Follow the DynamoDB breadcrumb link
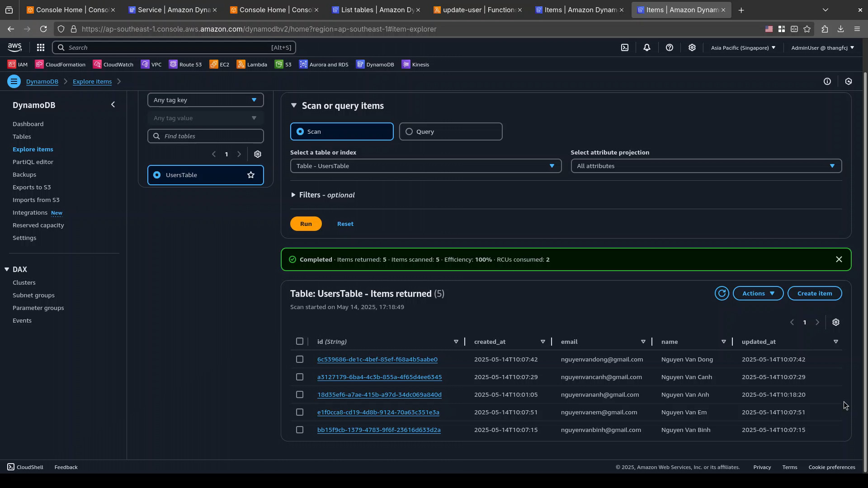This screenshot has width=868, height=488. pos(42,81)
